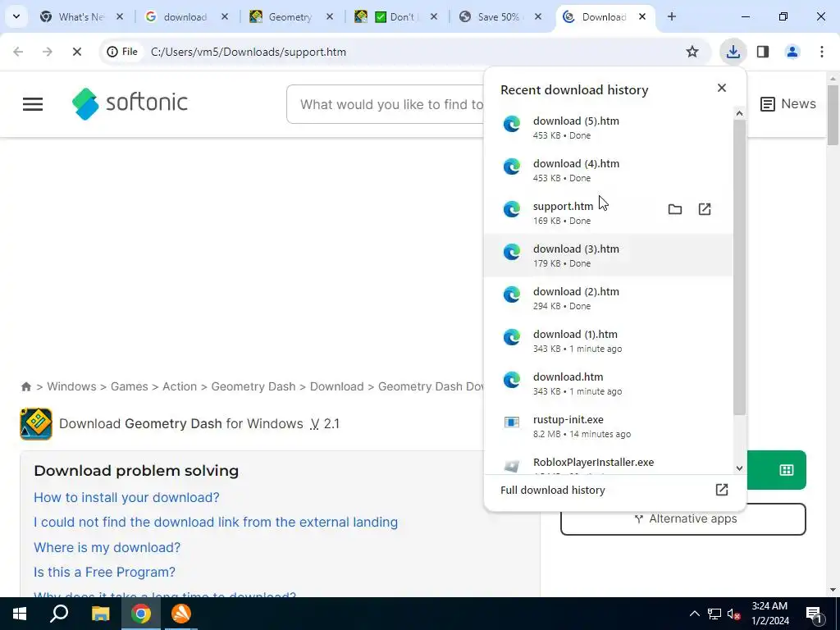
Task: Open download (3).htm entry
Action: pos(608,255)
